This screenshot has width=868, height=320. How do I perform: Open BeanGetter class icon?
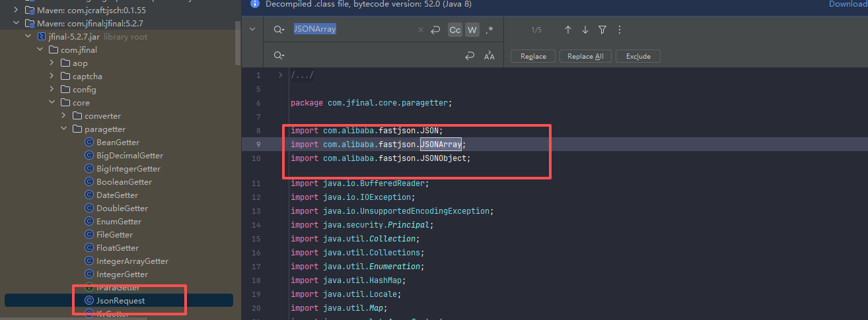(89, 142)
